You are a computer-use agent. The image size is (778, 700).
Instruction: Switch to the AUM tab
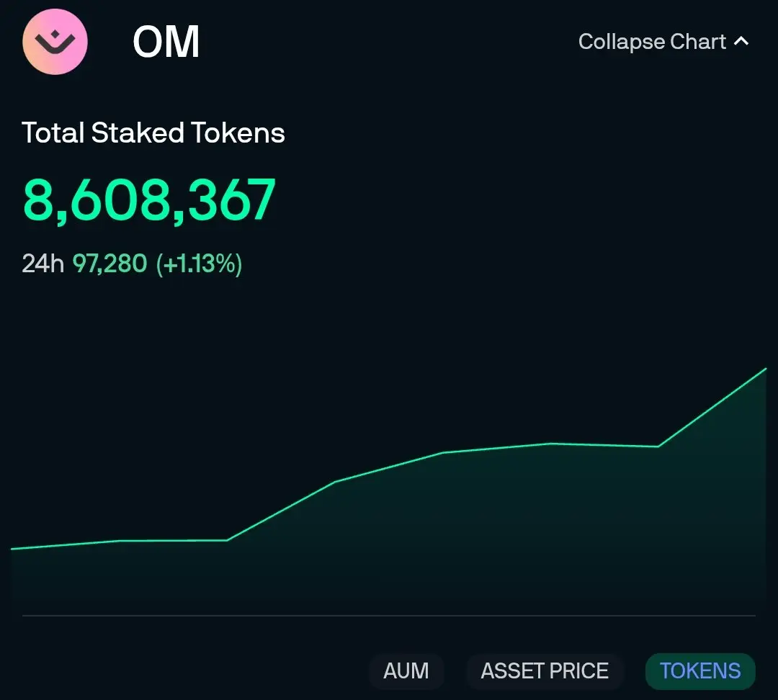pyautogui.click(x=406, y=670)
